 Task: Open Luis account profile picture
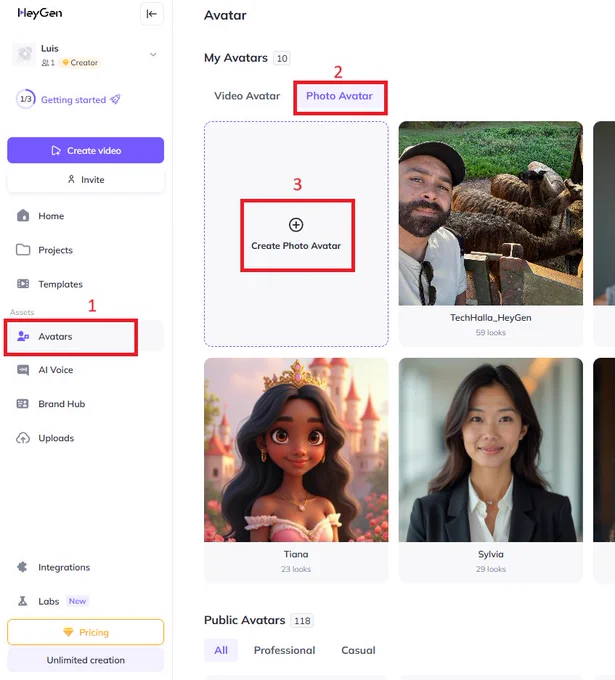click(24, 54)
